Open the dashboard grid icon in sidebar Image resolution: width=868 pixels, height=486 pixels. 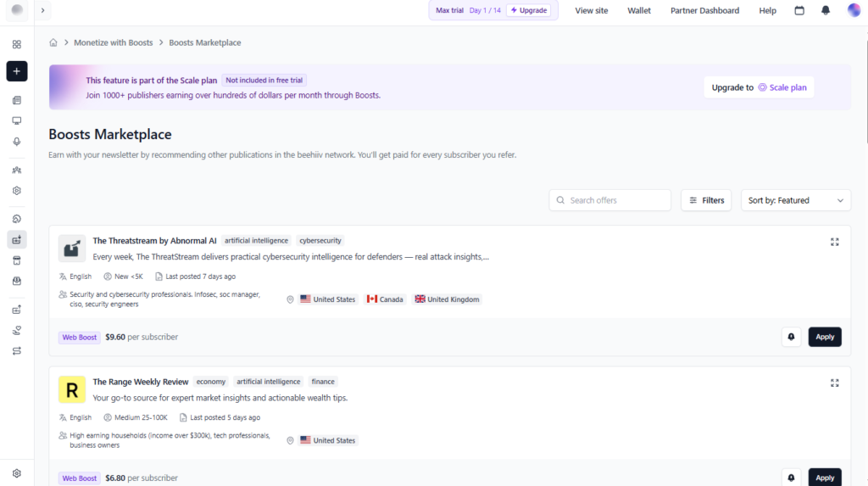click(x=17, y=44)
